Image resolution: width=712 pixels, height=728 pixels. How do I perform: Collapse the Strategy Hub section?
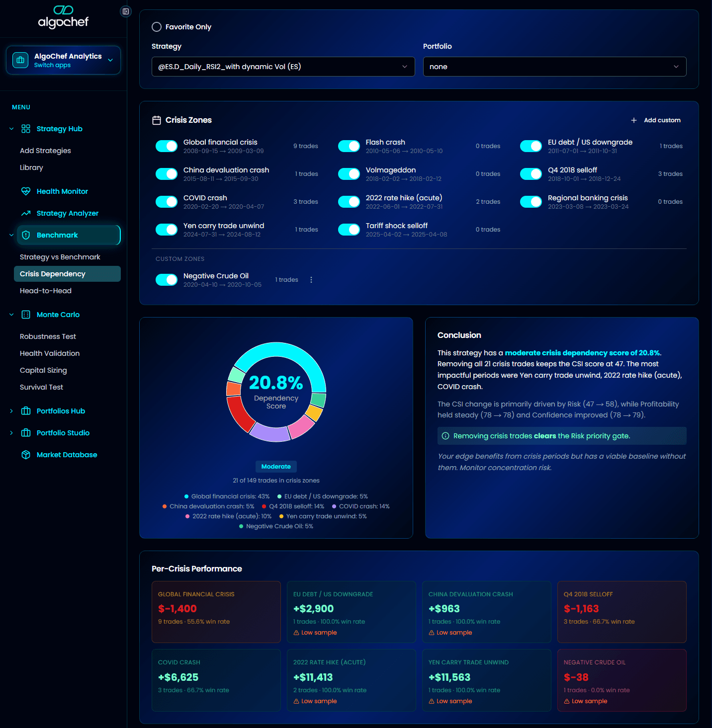click(11, 128)
